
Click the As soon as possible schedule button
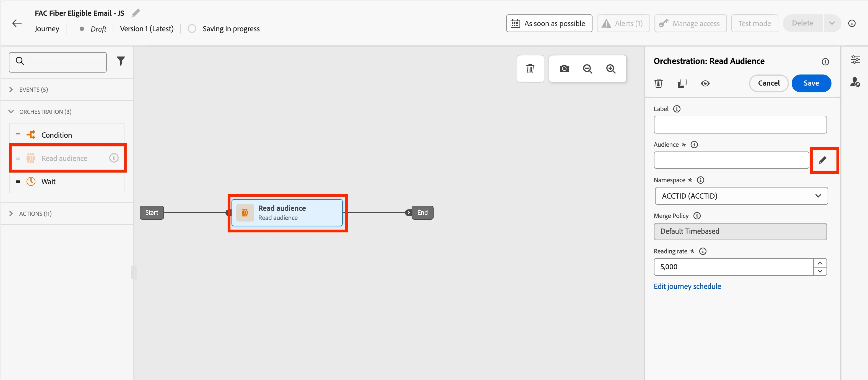pos(549,23)
